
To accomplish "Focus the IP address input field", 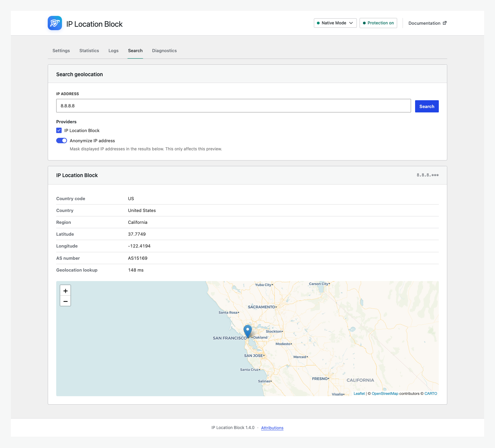I will point(234,106).
